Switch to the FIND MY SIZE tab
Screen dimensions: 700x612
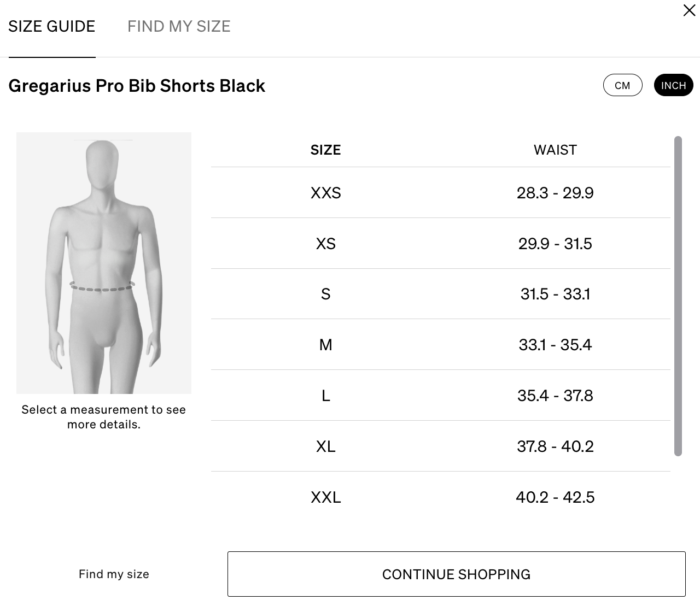click(x=179, y=26)
